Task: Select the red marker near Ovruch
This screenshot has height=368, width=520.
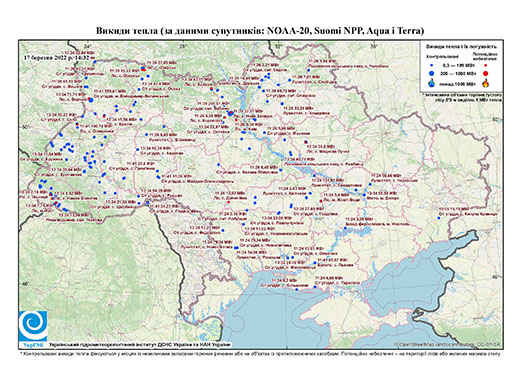Action: 143,69
